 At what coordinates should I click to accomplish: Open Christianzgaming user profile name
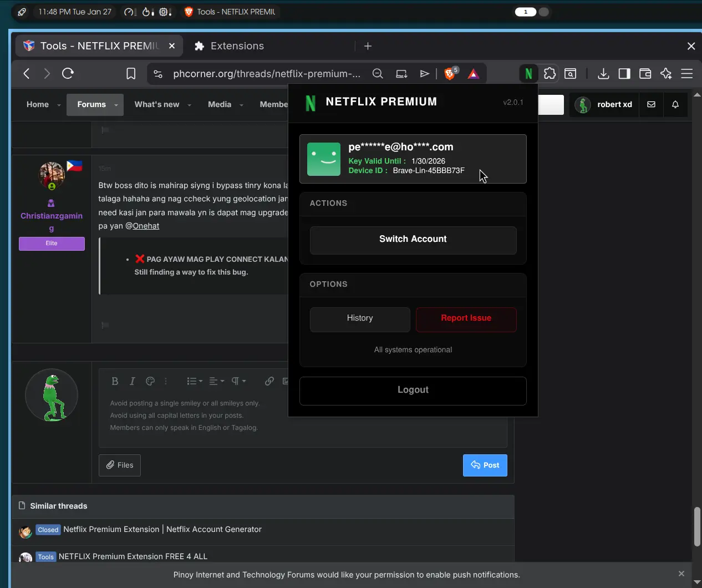click(x=52, y=222)
